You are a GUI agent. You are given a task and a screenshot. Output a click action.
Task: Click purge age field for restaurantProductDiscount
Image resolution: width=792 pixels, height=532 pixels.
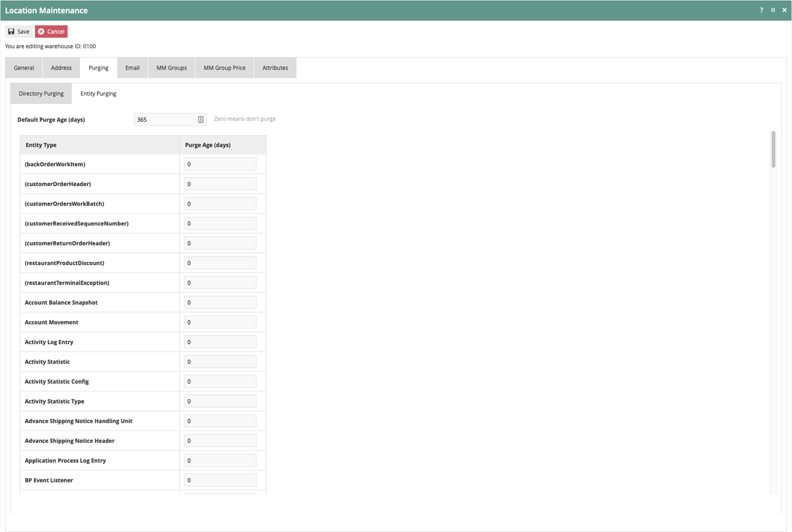pyautogui.click(x=220, y=263)
